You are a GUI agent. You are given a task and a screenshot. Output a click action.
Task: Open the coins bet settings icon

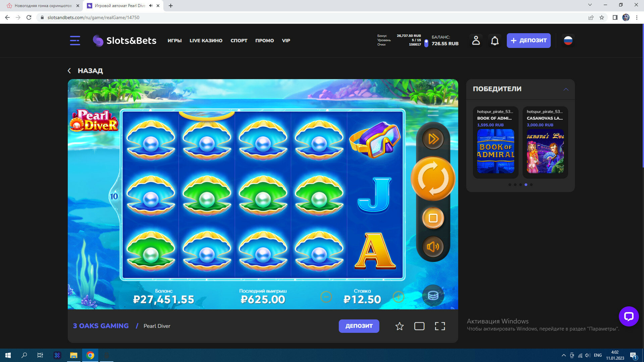(433, 295)
